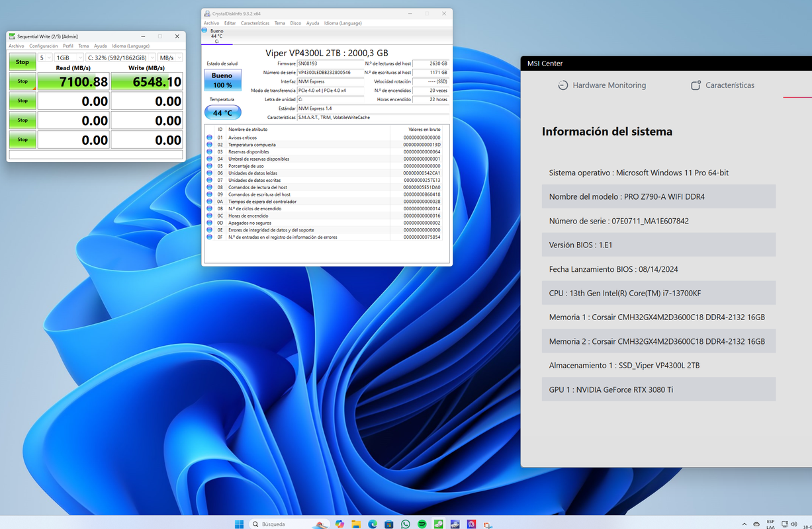
Task: Click the status icon for Horas de encendido row
Action: [x=210, y=216]
